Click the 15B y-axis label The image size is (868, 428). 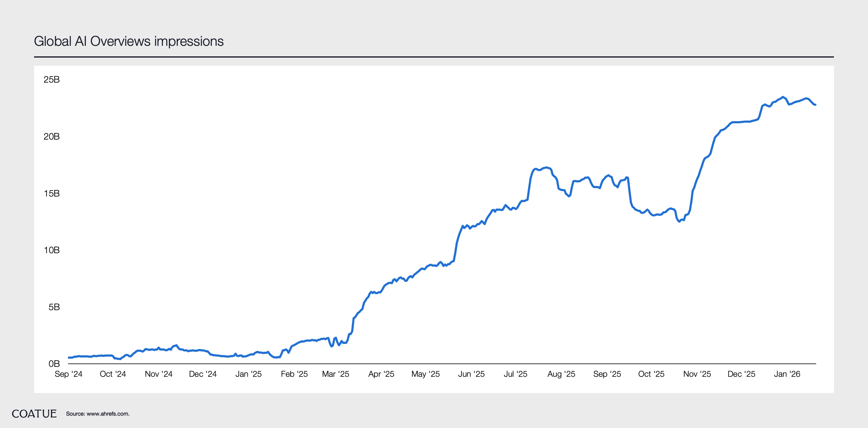click(x=52, y=194)
